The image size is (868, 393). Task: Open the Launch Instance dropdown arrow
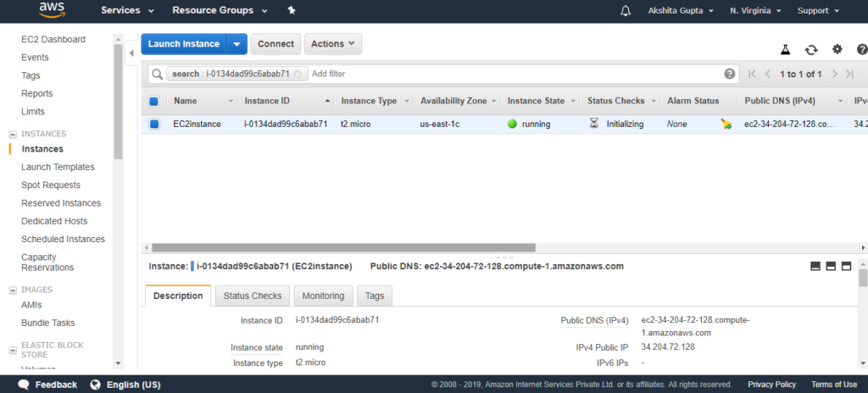pyautogui.click(x=236, y=44)
